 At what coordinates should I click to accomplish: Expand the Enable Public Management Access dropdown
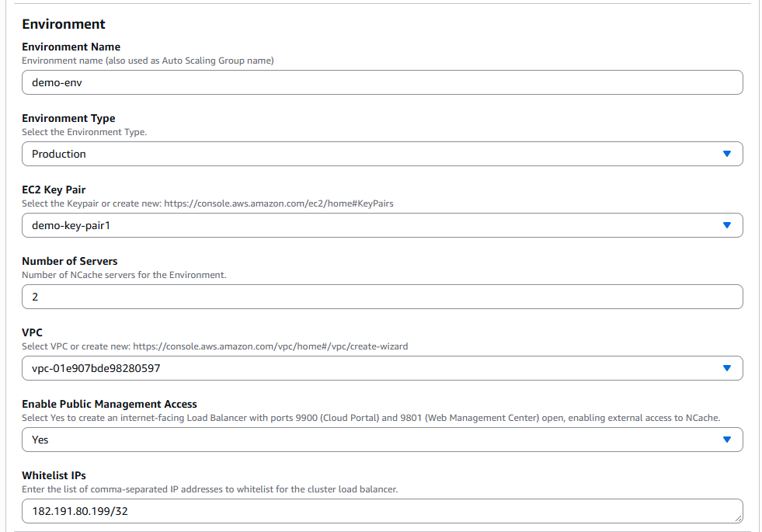point(382,440)
